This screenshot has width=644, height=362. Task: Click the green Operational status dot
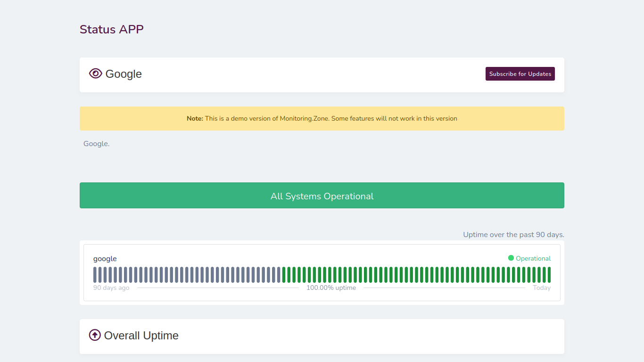click(511, 258)
